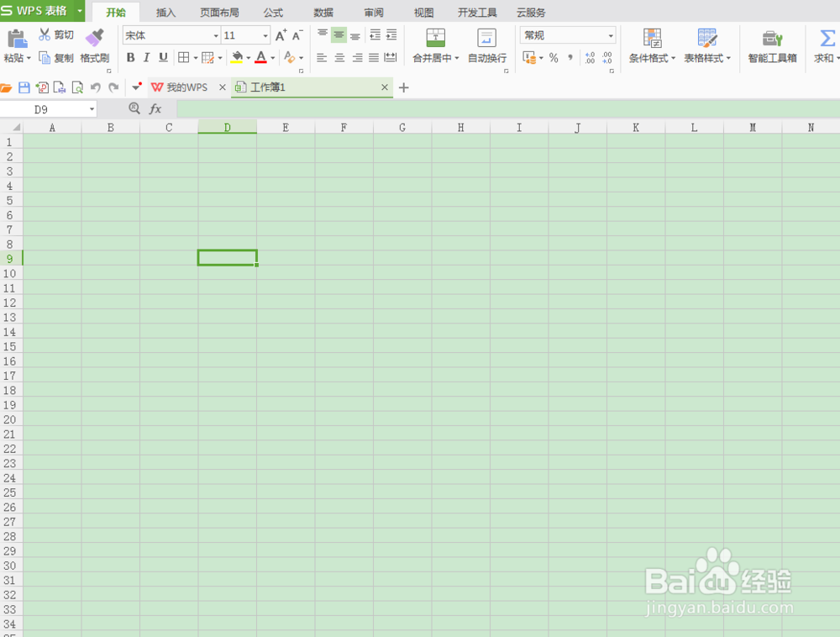Viewport: 840px width, 637px height.
Task: Open the WPS 表格 application menu arrow
Action: coord(79,11)
